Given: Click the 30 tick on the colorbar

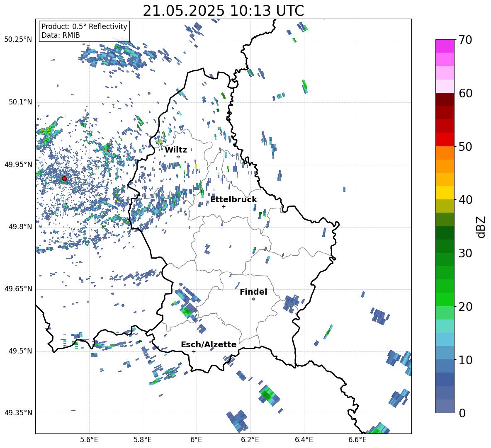Looking at the screenshot, I should [x=465, y=253].
